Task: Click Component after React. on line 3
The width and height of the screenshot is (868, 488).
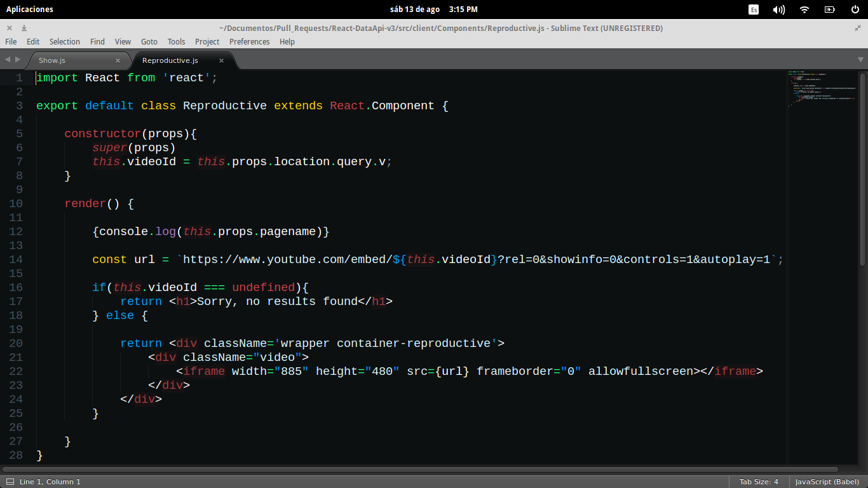Action: click(403, 105)
